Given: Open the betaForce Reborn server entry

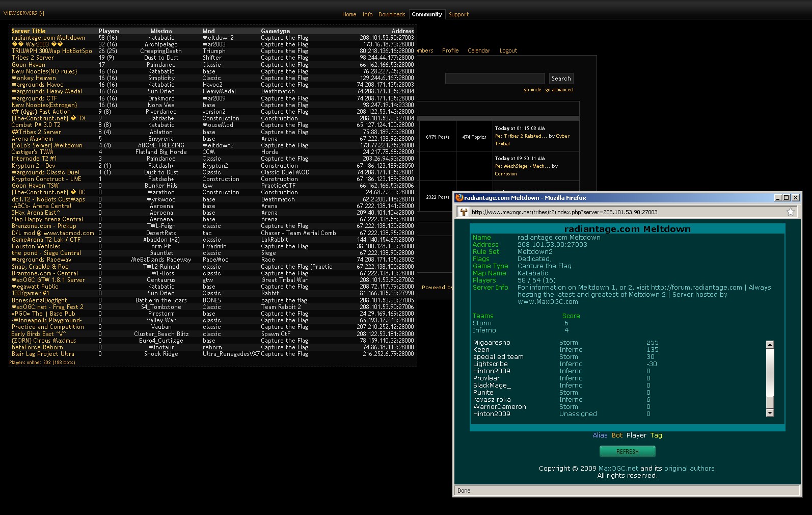Looking at the screenshot, I should 37,347.
